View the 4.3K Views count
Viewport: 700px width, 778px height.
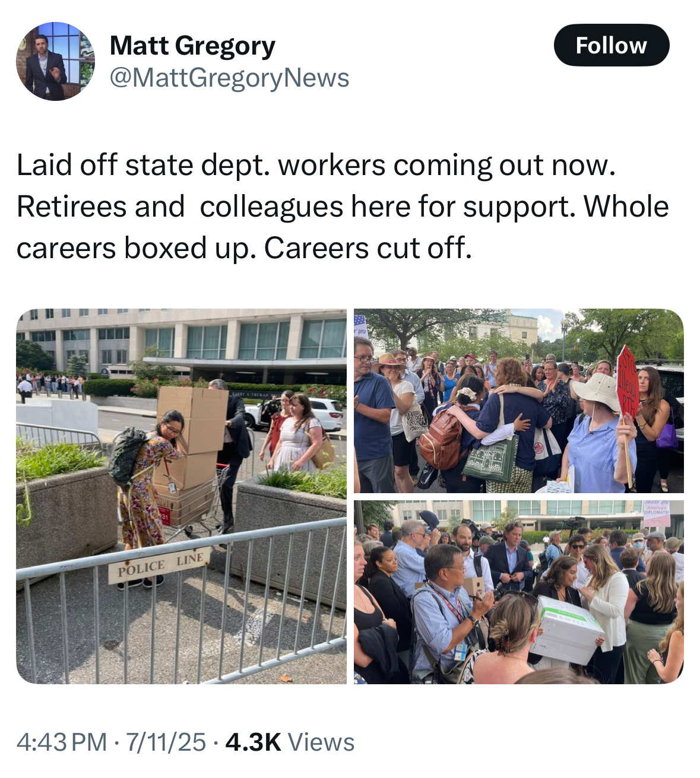[x=290, y=742]
